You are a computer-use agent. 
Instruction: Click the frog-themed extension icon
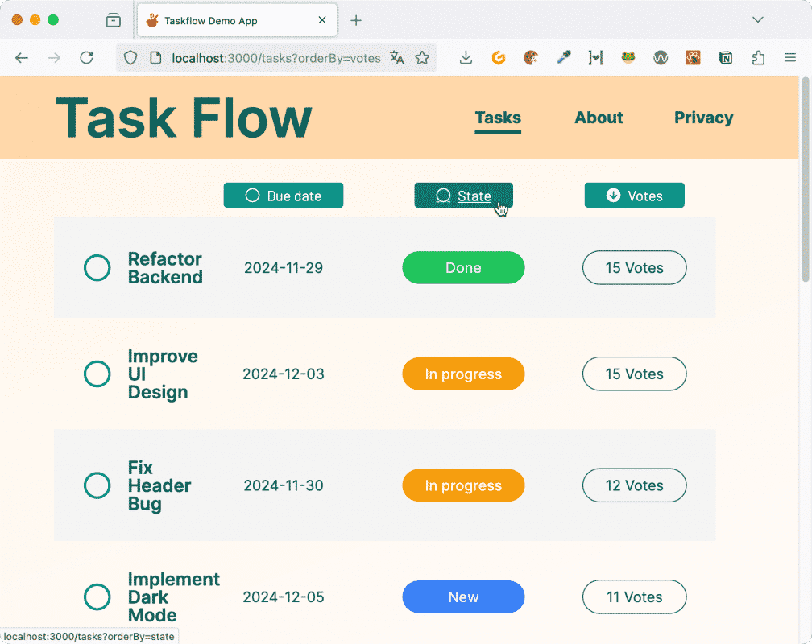point(628,58)
